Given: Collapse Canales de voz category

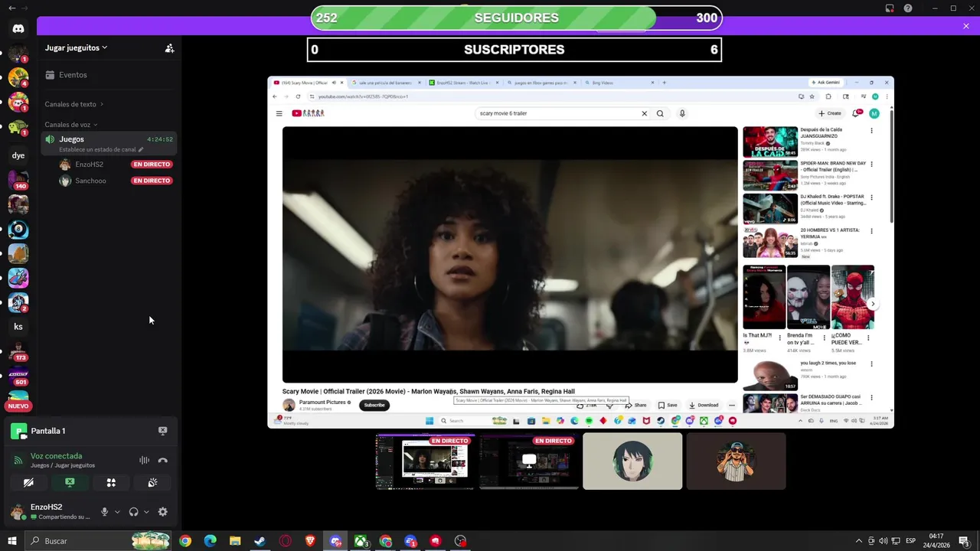Looking at the screenshot, I should (71, 125).
